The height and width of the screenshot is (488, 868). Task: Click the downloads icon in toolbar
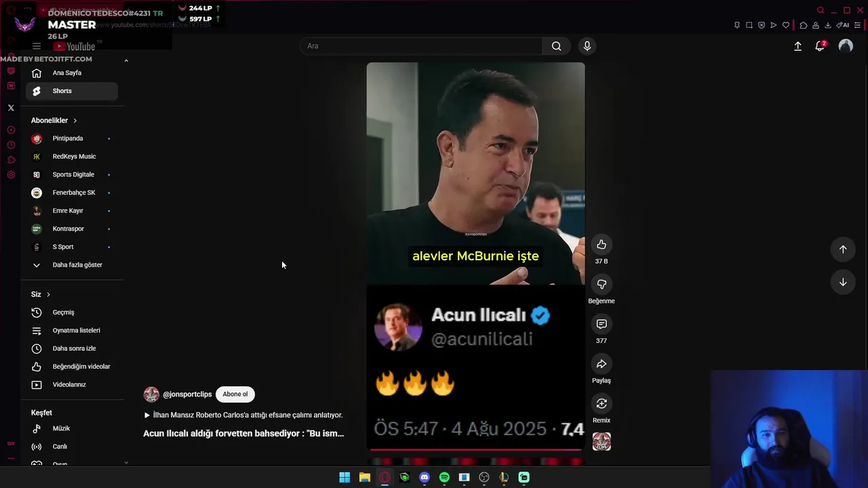click(x=828, y=25)
